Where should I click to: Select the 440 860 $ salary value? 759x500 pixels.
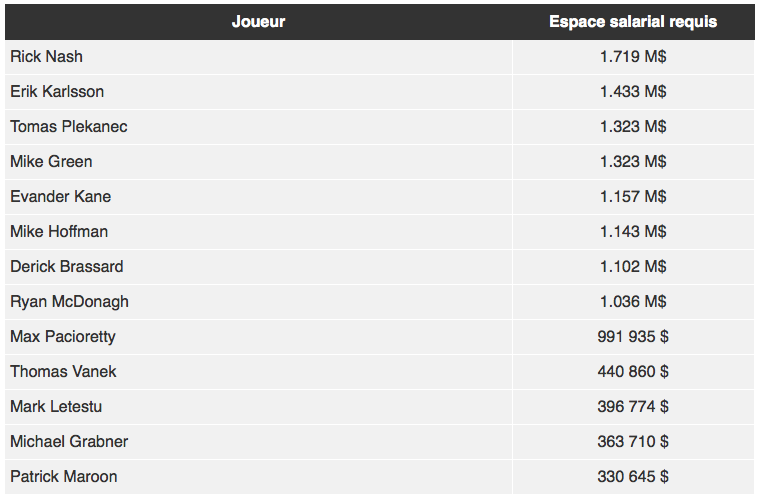pyautogui.click(x=633, y=372)
